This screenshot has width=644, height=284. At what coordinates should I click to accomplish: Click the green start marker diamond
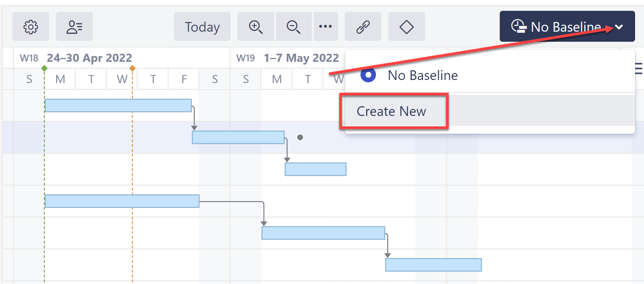pos(44,68)
